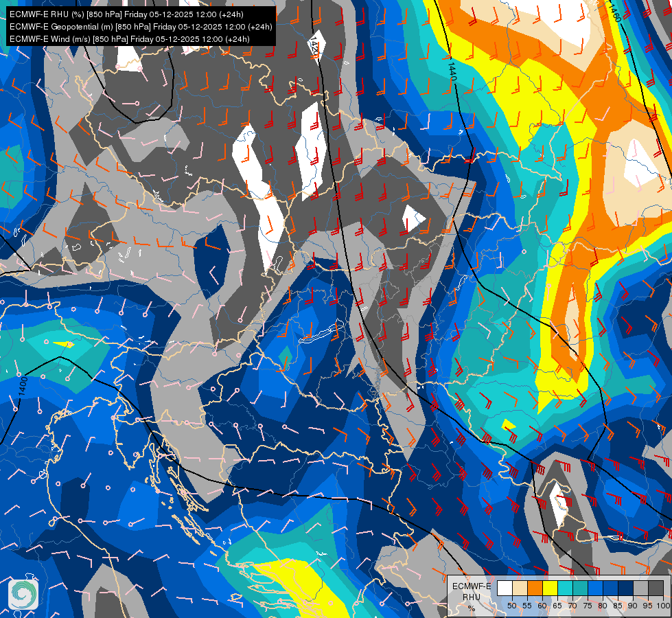Click the yellow swatch in the RHU legend
672x618 pixels.
(551, 588)
